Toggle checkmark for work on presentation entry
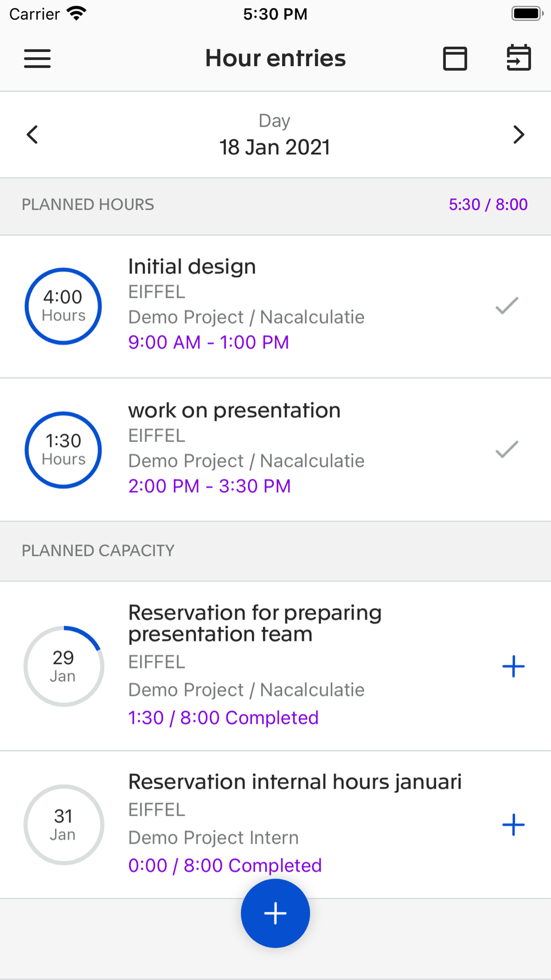 point(507,449)
